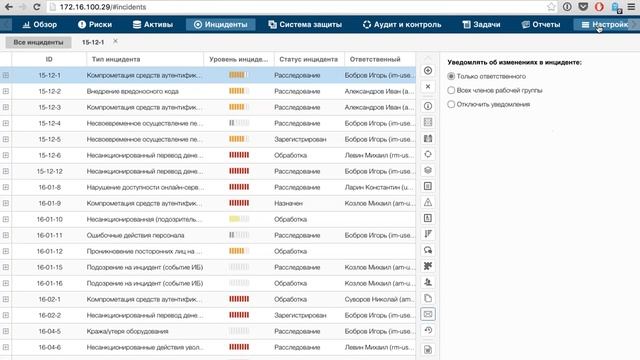Open the history clock icon

(428, 330)
